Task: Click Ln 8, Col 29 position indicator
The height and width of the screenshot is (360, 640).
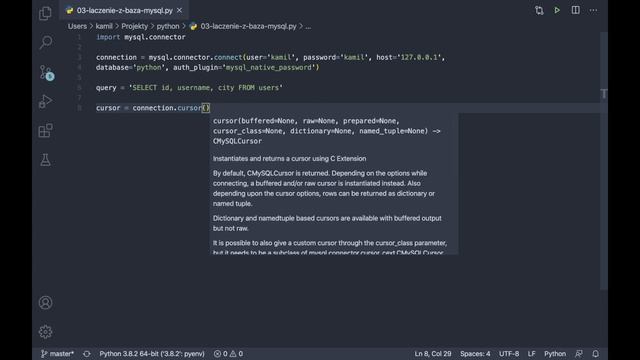Action: (433, 353)
